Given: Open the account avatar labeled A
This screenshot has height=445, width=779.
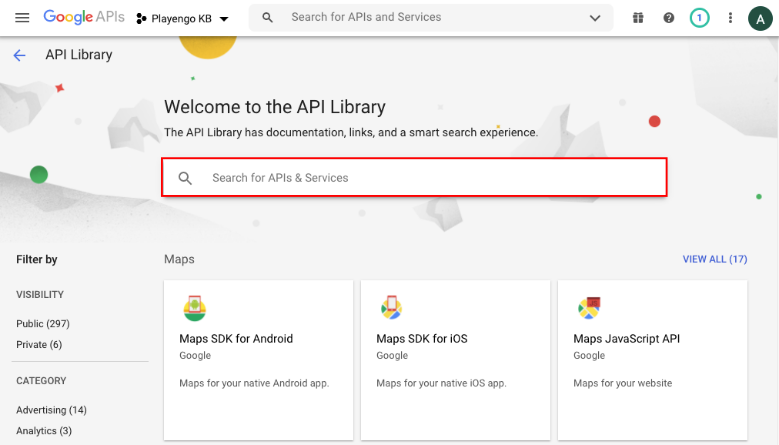Looking at the screenshot, I should [760, 19].
